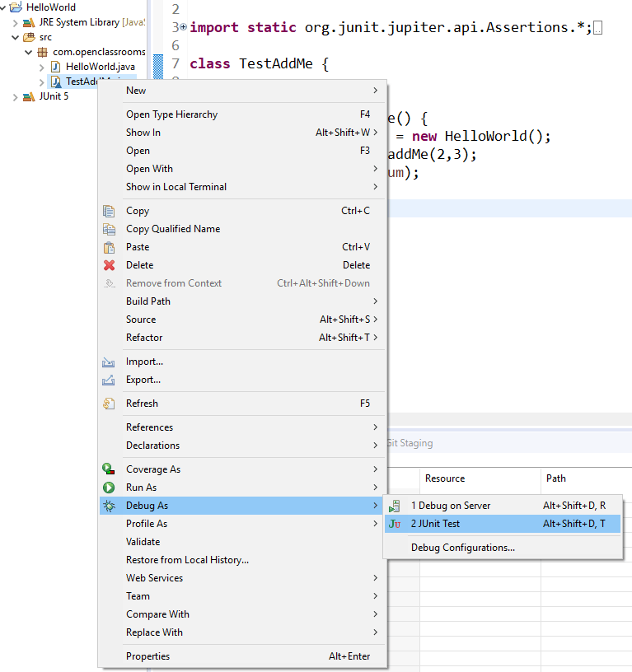Click the red Delete X icon
The width and height of the screenshot is (632, 672).
(x=109, y=265)
